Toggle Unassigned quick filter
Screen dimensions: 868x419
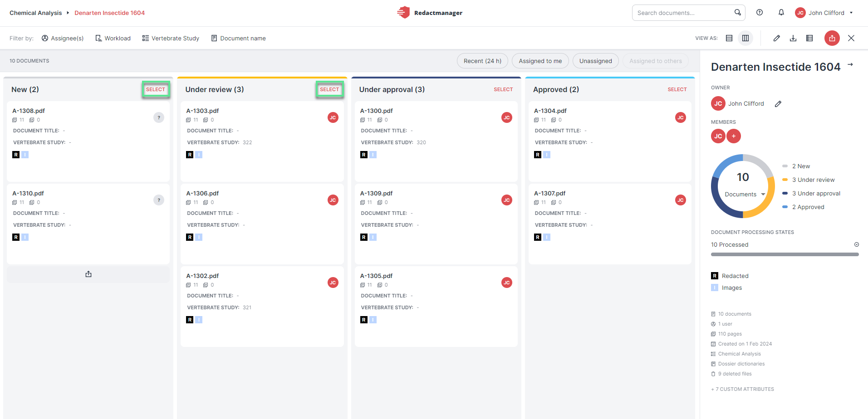(595, 61)
